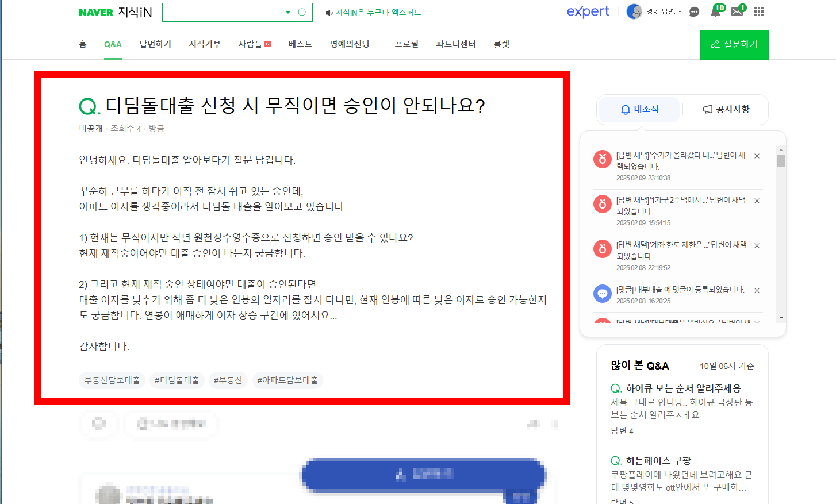Dismiss the '1가구 2주택에서' notification

pos(757,201)
